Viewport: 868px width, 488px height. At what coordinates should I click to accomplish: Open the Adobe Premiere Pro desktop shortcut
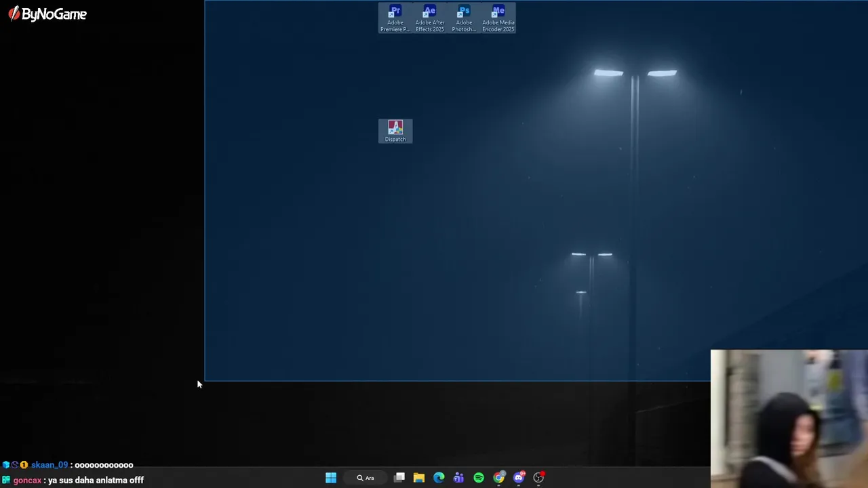click(395, 18)
